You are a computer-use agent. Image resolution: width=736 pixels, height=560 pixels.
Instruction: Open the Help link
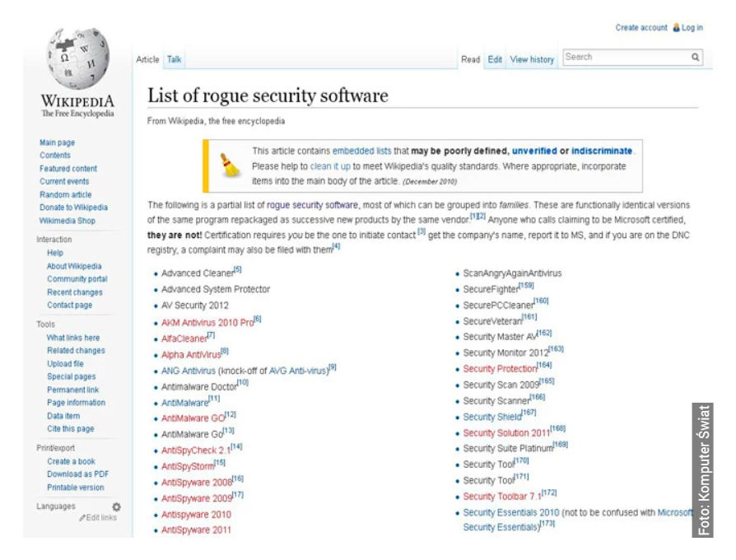coord(55,253)
